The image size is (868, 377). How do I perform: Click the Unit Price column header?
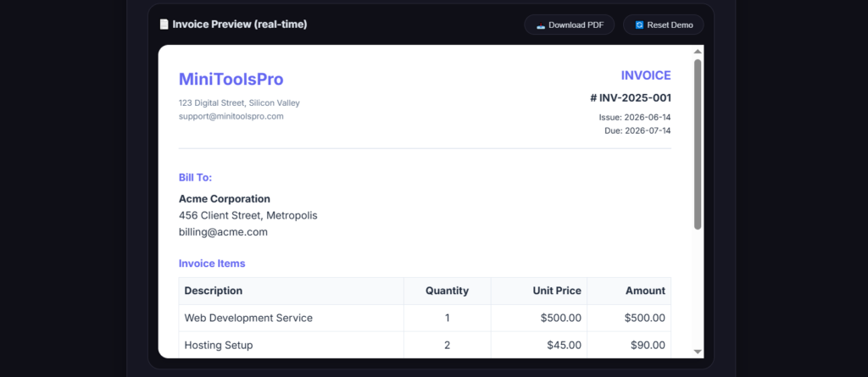tap(539, 291)
